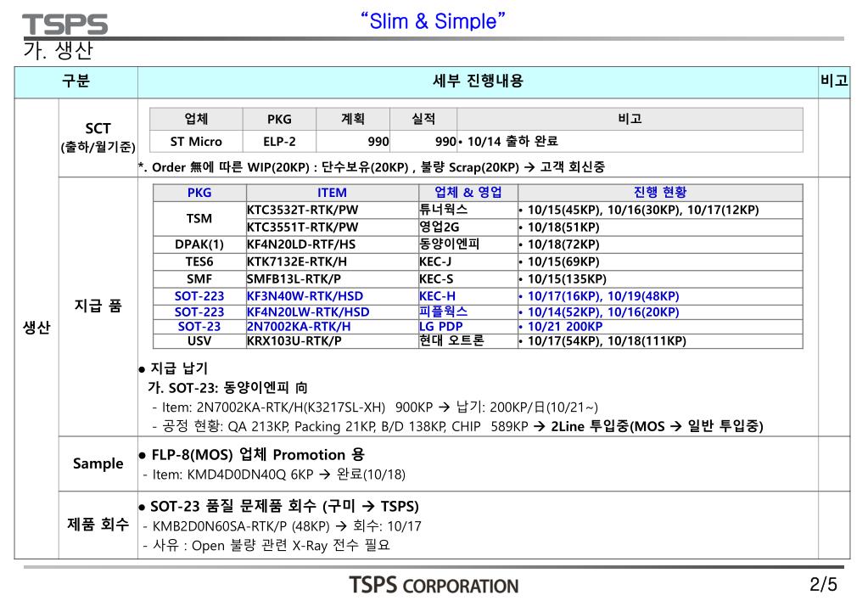
Task: Click the 영업2G vendor cell
Action: pyautogui.click(x=468, y=227)
